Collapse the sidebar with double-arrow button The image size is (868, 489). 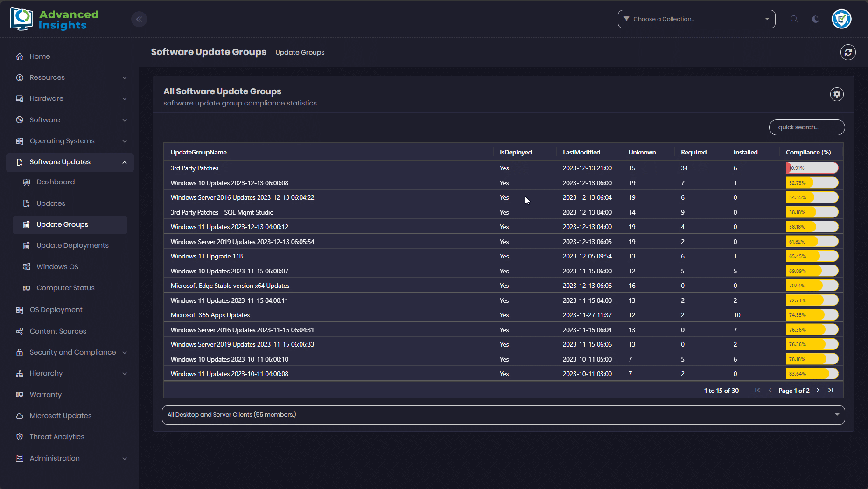coord(139,19)
